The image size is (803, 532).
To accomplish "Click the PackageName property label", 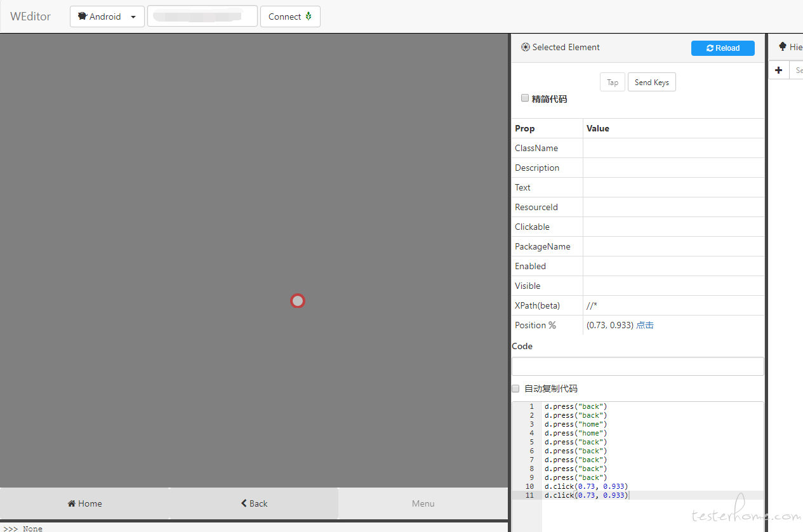I will pyautogui.click(x=543, y=246).
